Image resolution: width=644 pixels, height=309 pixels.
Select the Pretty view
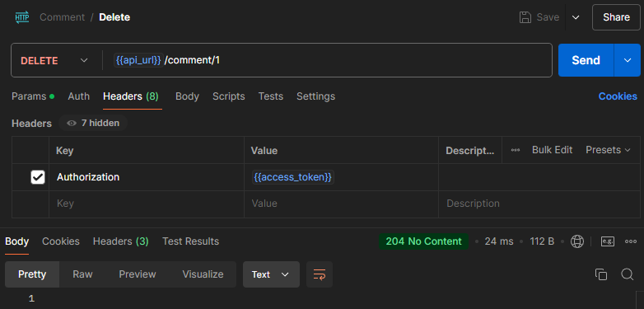(32, 274)
